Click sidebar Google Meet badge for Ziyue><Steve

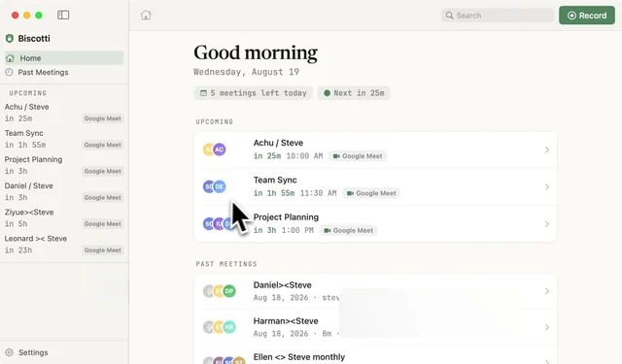(103, 224)
